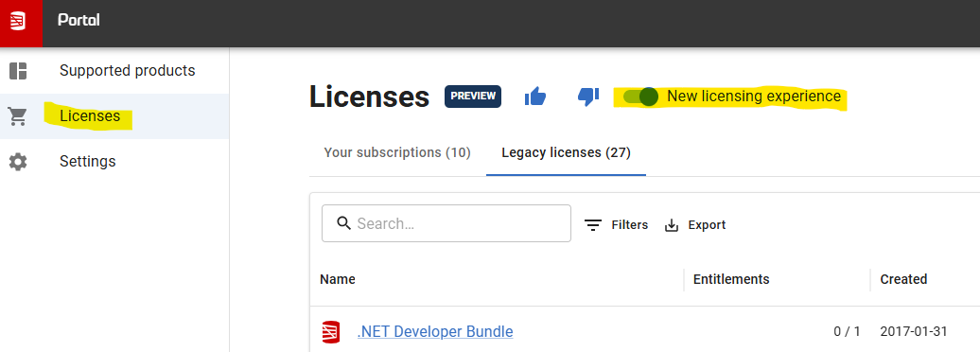980x352 pixels.
Task: Click the New licensing experience label
Action: pyautogui.click(x=754, y=97)
